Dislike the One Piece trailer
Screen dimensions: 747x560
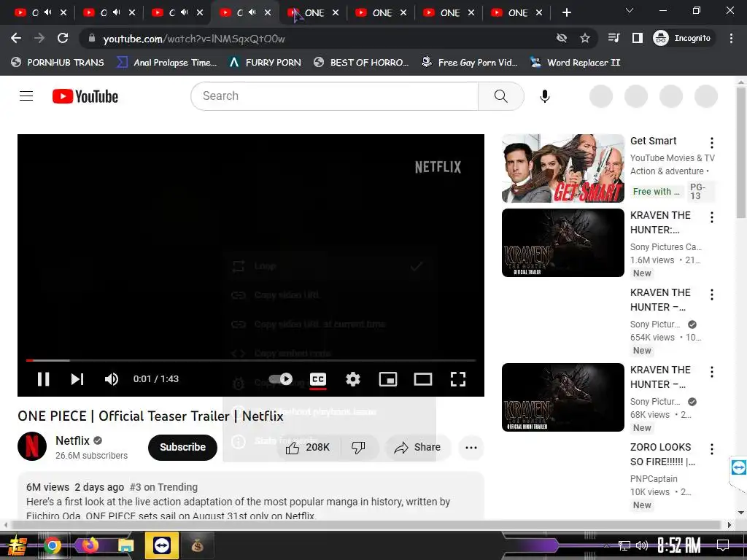[358, 447]
